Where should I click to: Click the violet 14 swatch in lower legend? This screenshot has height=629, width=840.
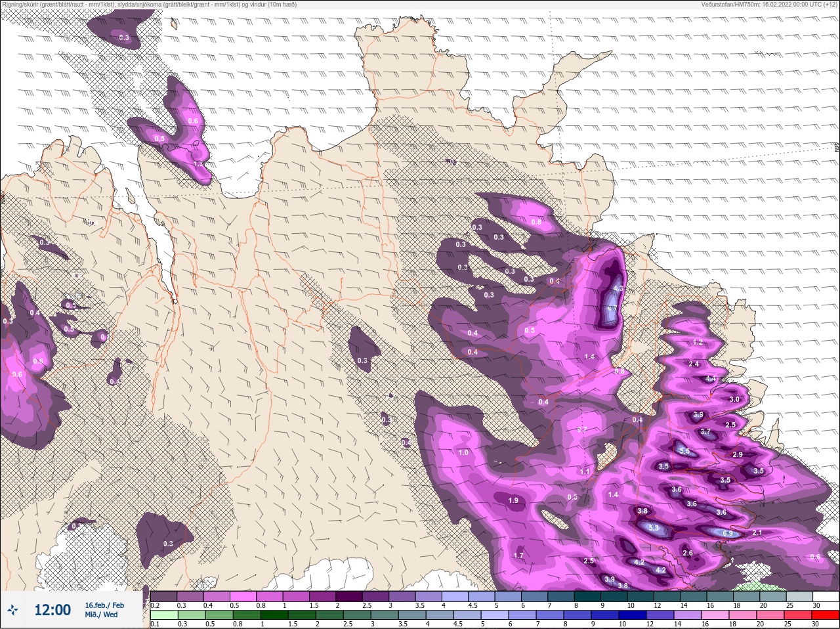pyautogui.click(x=688, y=615)
